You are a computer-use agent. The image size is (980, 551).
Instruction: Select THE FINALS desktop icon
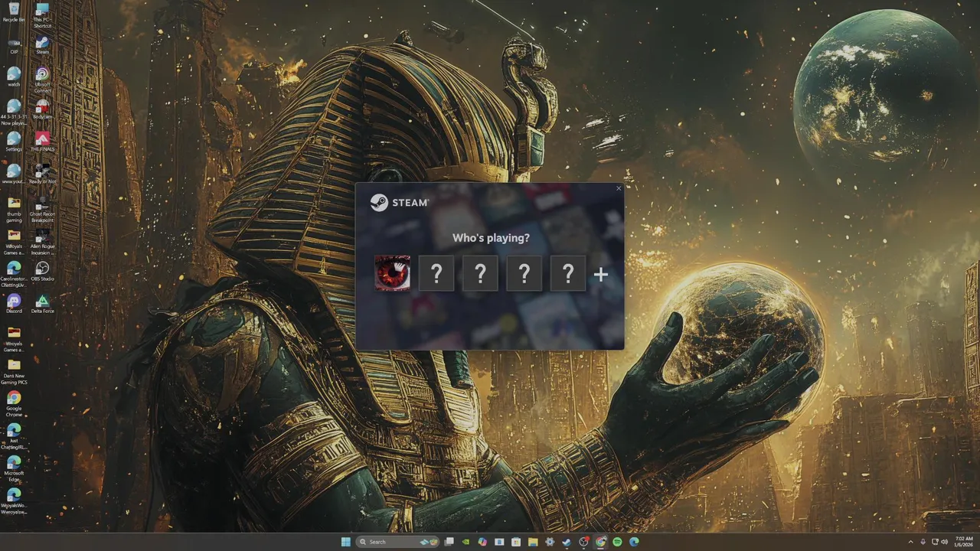pos(42,141)
